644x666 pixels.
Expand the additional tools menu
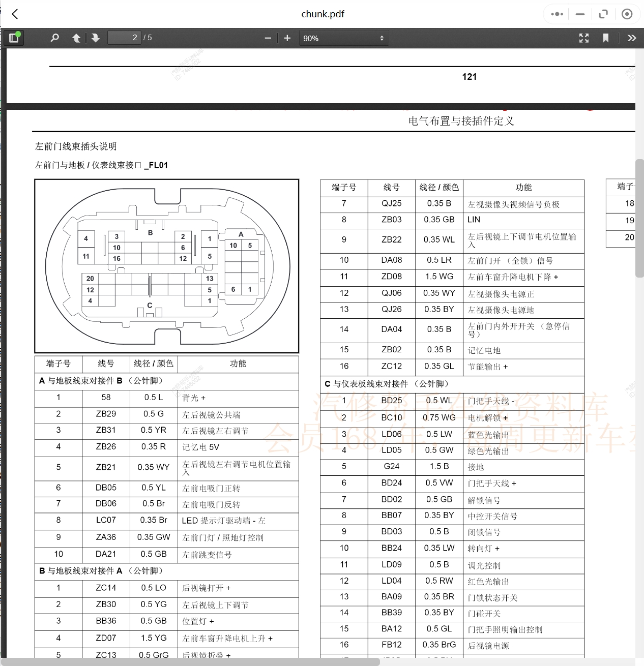632,38
